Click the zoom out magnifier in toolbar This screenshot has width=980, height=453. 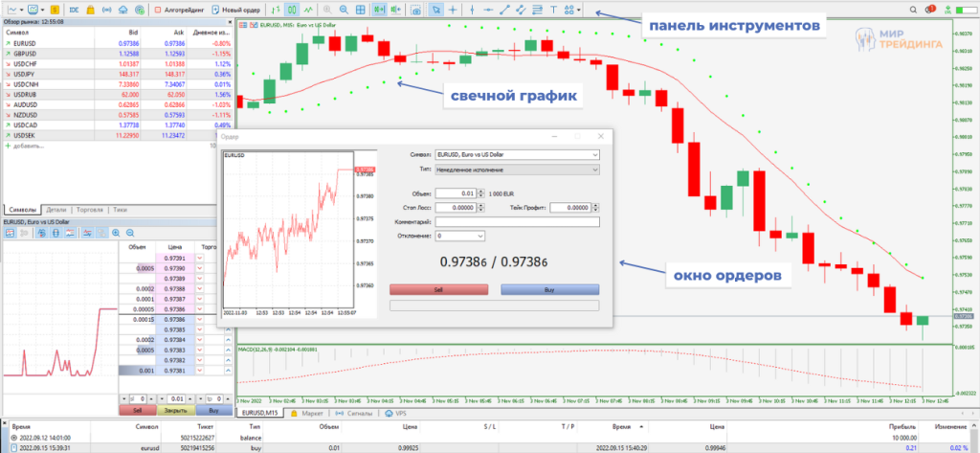[x=343, y=9]
